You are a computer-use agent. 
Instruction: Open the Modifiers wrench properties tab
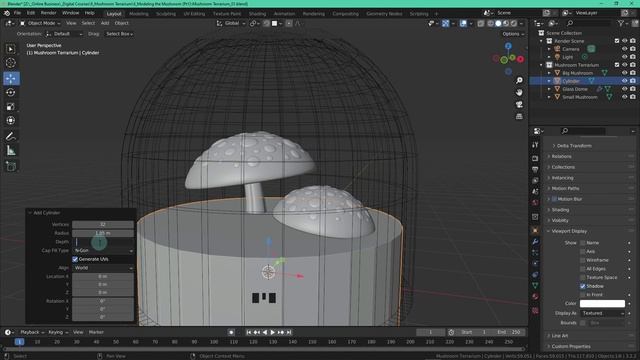click(x=535, y=242)
